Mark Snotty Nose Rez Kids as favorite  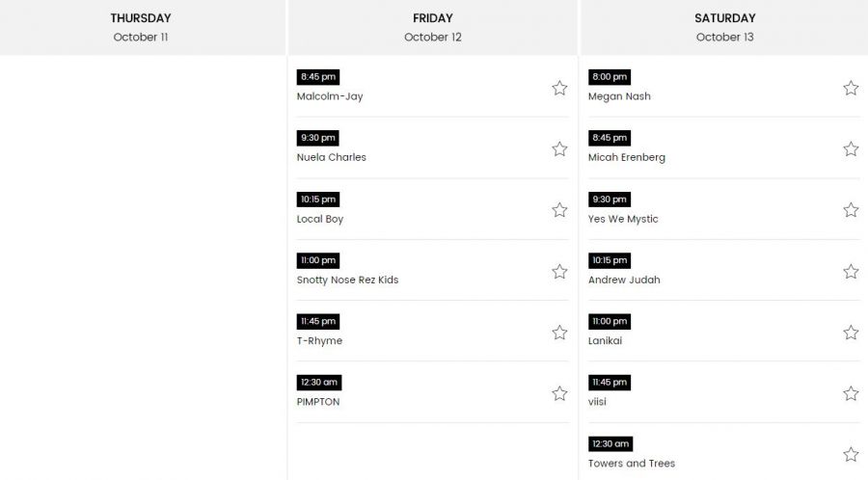(x=559, y=272)
